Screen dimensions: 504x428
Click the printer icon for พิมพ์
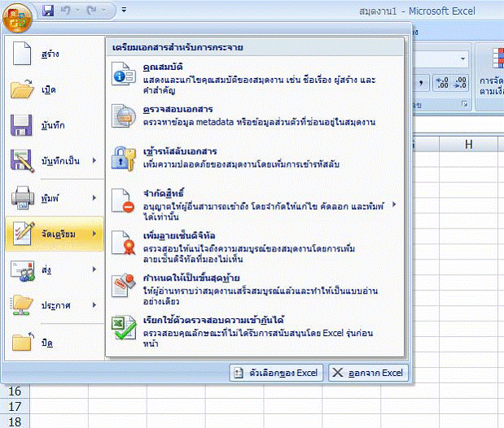click(x=23, y=198)
